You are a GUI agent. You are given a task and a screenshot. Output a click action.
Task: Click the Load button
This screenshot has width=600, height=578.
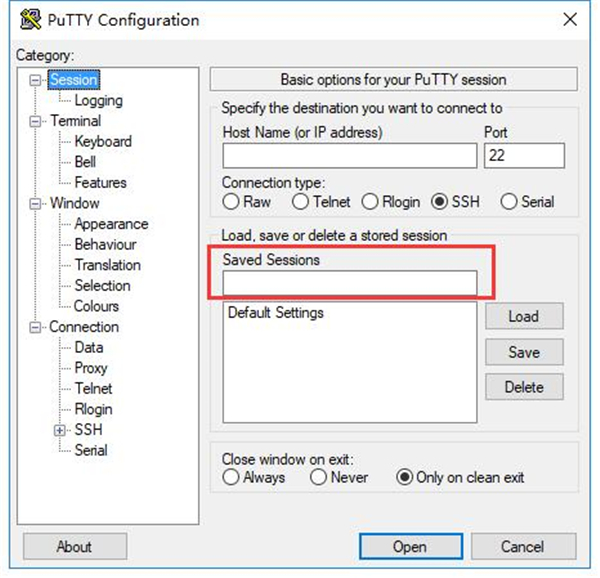pyautogui.click(x=523, y=317)
